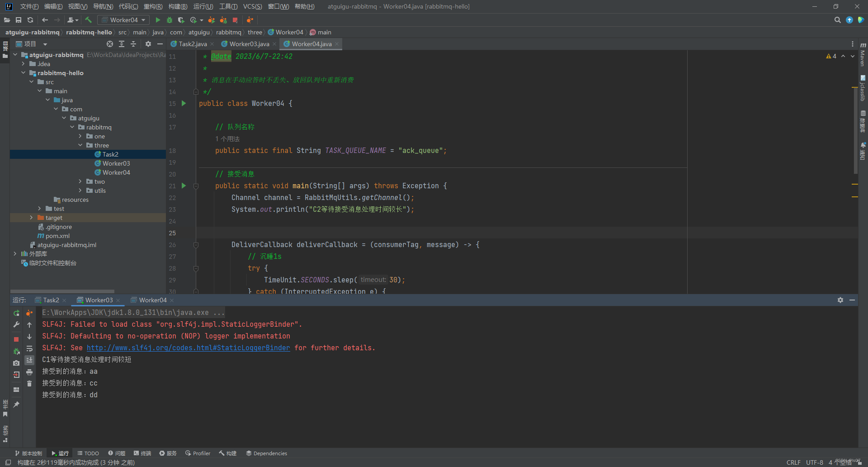Collapse all in the project tree

point(133,44)
